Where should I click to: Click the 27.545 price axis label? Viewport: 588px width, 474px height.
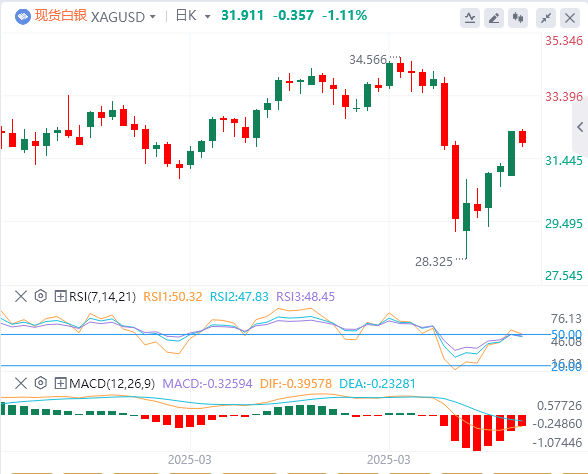(564, 276)
